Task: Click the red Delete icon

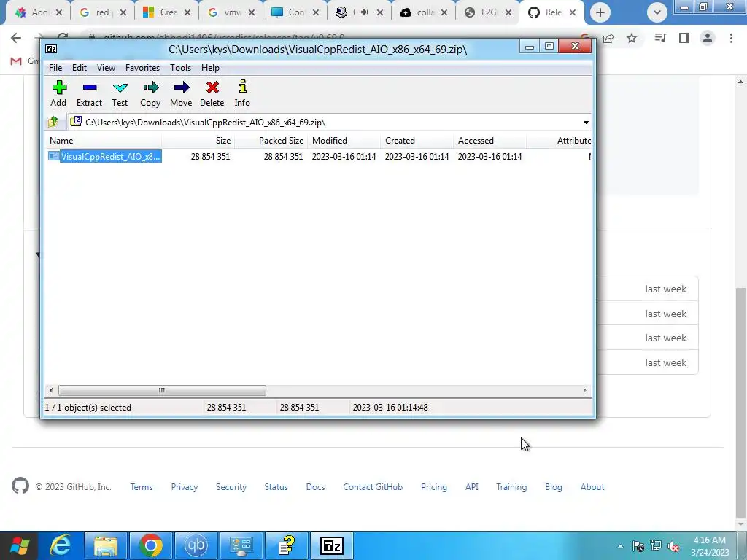Action: click(212, 93)
